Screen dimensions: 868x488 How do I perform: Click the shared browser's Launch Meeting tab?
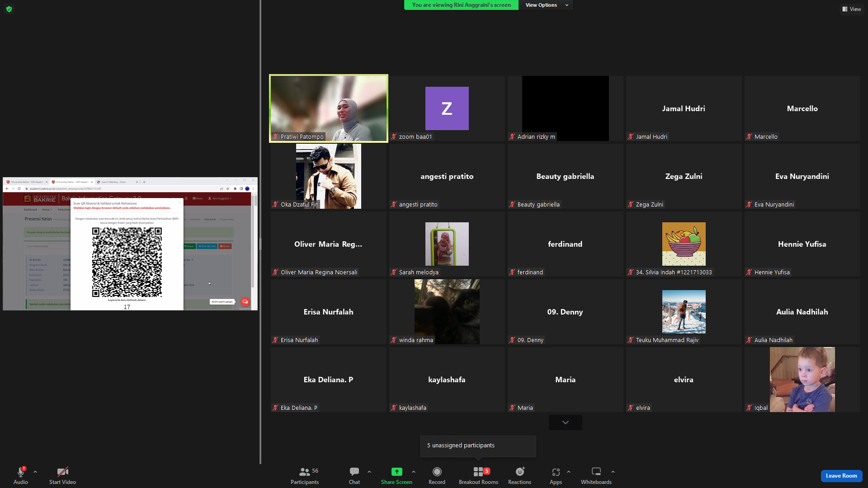(118, 182)
